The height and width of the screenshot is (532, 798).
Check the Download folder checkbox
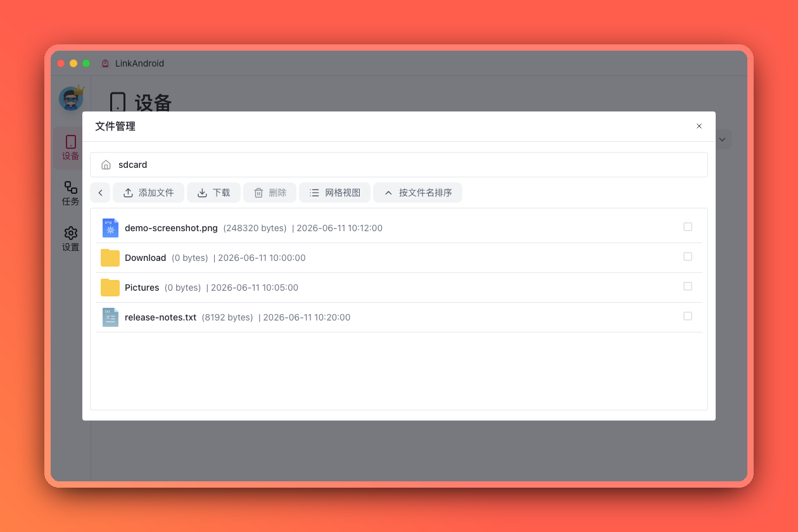click(x=688, y=256)
